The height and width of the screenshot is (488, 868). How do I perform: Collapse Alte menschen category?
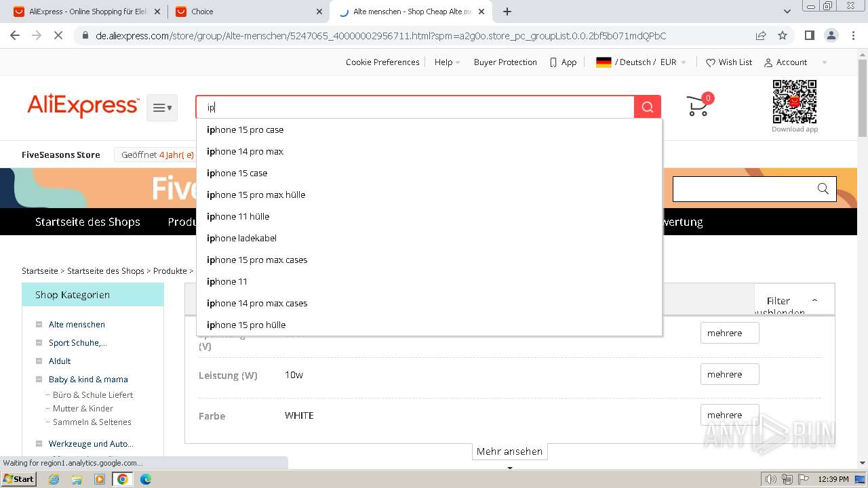pos(39,325)
